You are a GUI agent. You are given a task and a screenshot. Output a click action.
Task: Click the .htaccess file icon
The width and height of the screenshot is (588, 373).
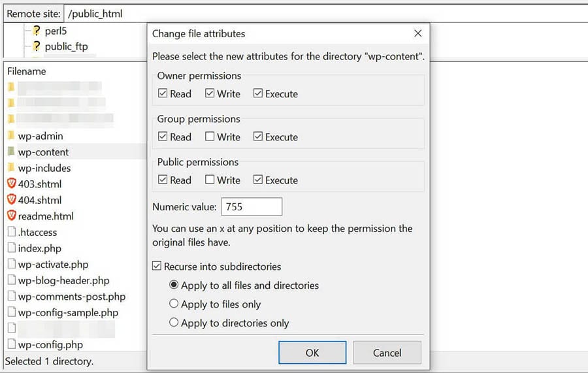[11, 232]
